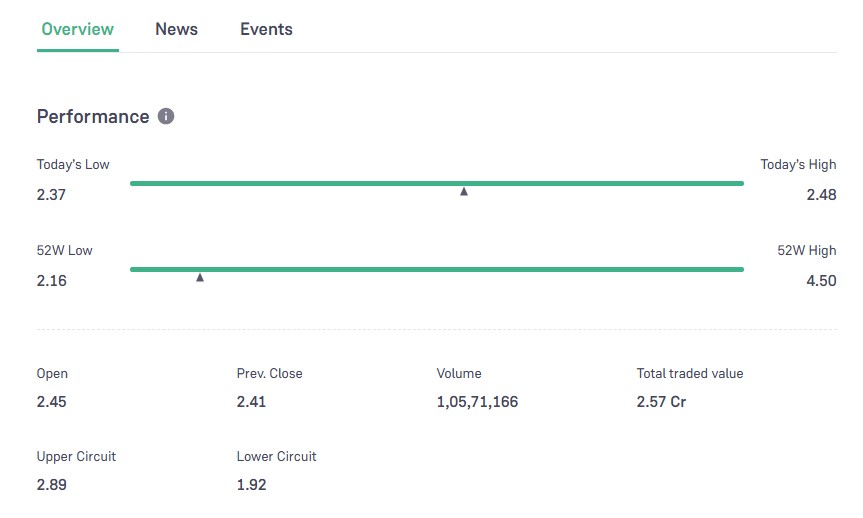
Task: Click the Prev. Close value 2.41
Action: tap(251, 402)
